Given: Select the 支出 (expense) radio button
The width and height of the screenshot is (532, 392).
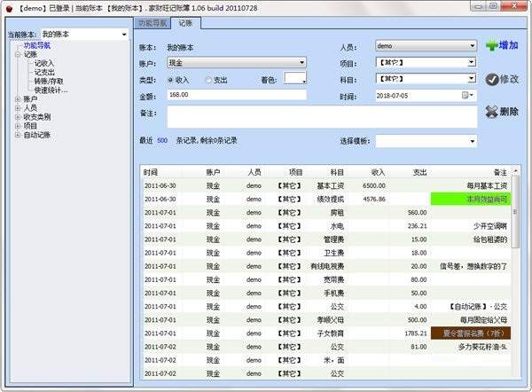Looking at the screenshot, I should pos(209,79).
